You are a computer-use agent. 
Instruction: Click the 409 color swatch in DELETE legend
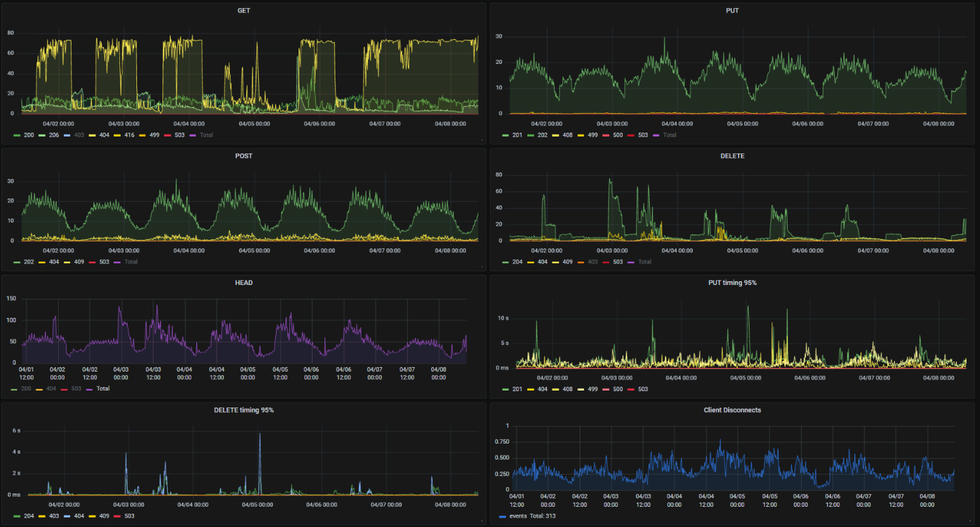point(556,262)
